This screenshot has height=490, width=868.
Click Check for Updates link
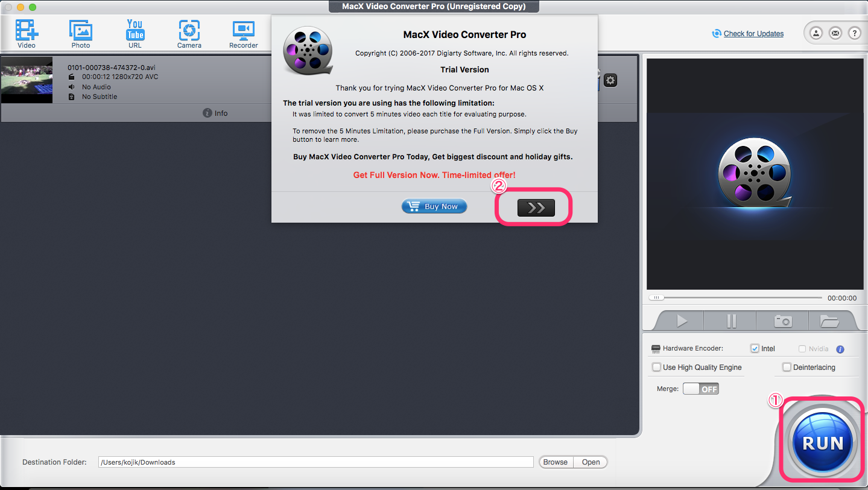[753, 34]
